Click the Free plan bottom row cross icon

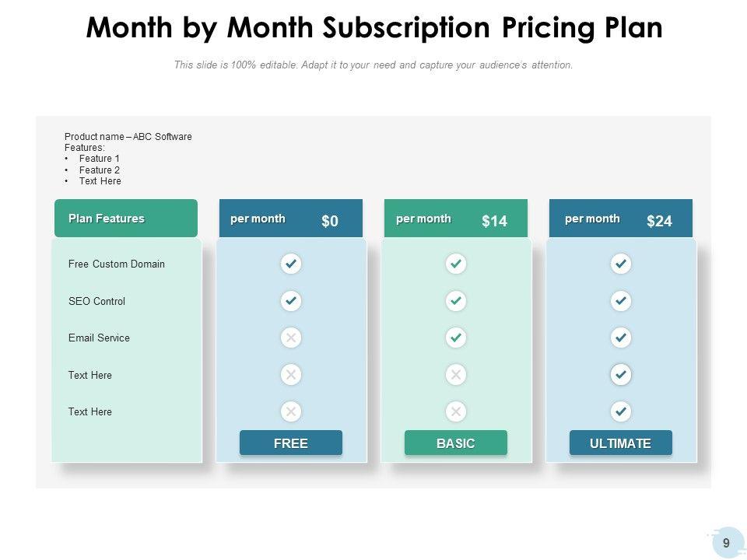(291, 411)
